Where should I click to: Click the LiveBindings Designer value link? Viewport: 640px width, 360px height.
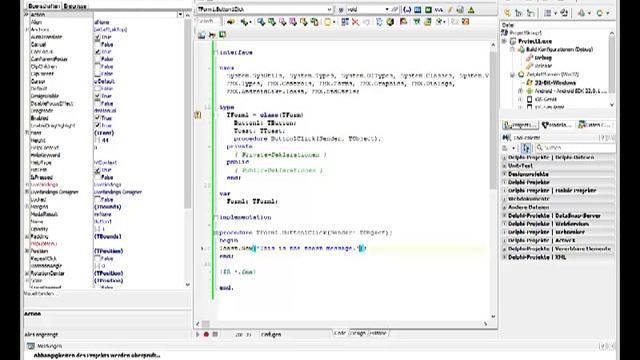click(118, 192)
